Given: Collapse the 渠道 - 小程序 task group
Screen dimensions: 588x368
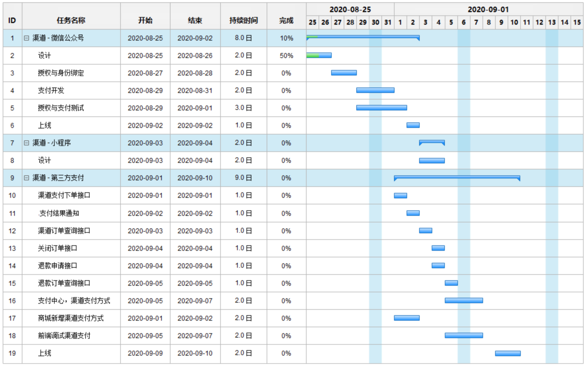Looking at the screenshot, I should point(26,143).
